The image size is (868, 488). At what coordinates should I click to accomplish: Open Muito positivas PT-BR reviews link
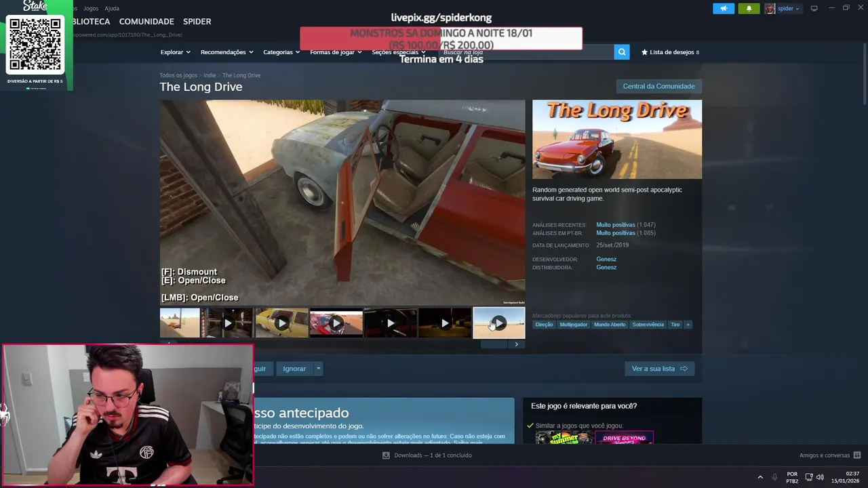click(616, 233)
